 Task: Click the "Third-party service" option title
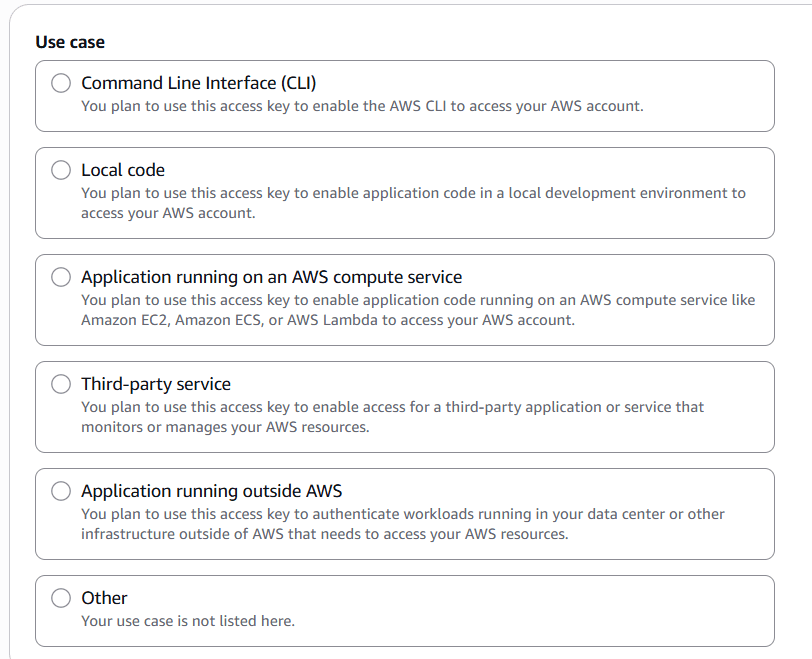(x=156, y=385)
